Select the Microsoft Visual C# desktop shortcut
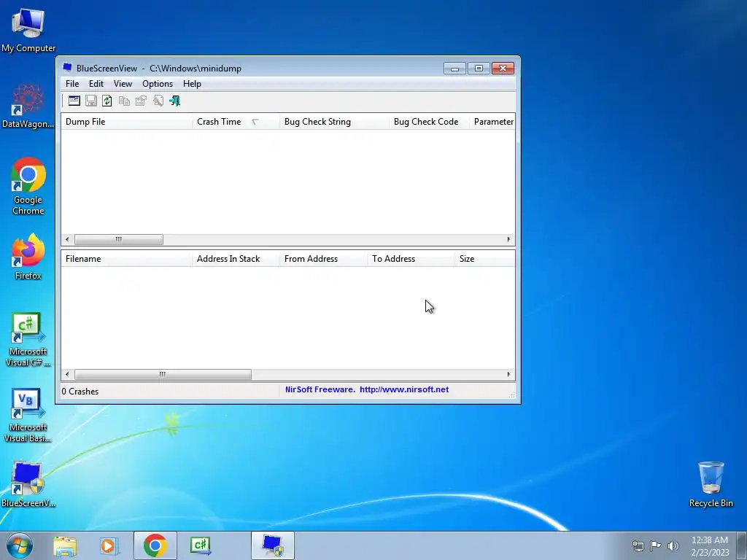 coord(28,339)
